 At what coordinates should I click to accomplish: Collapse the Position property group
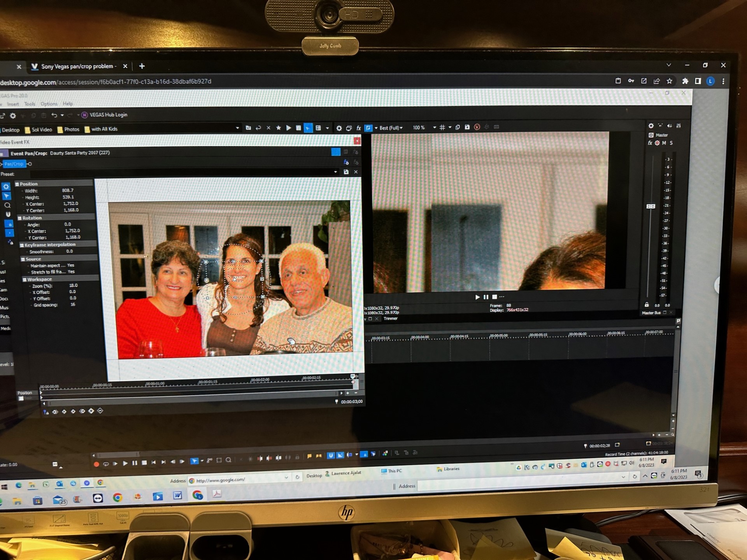(17, 184)
